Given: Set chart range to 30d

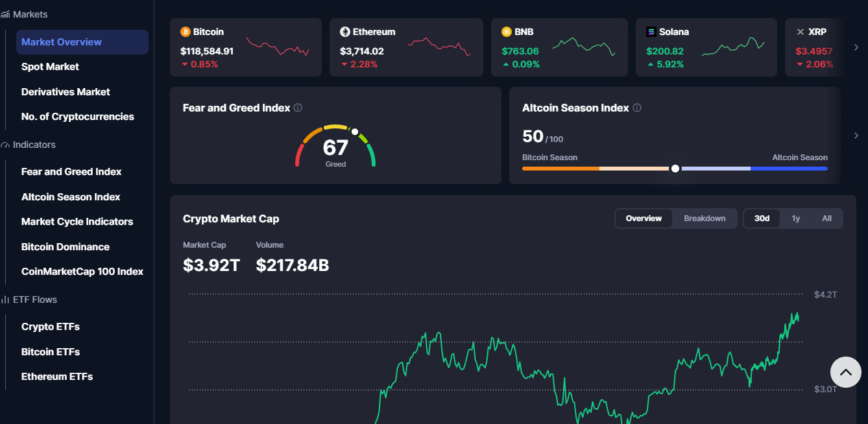Looking at the screenshot, I should (762, 218).
